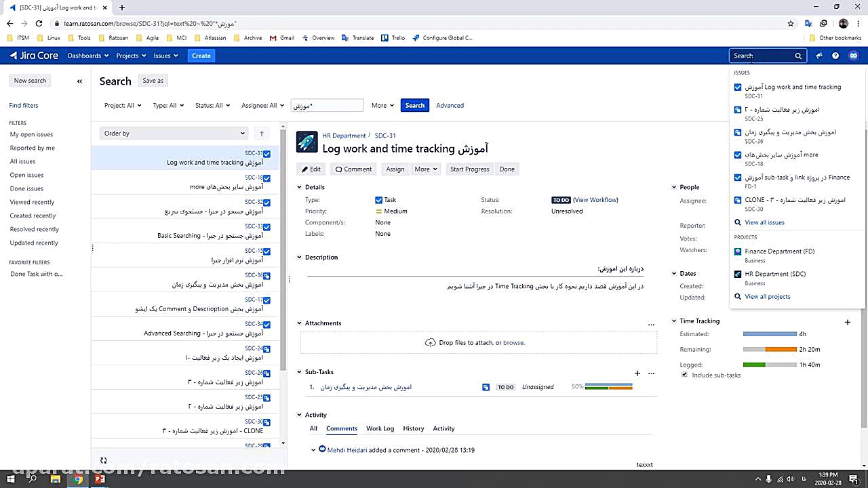868x488 pixels.
Task: Collapse the Details section
Action: tap(300, 187)
